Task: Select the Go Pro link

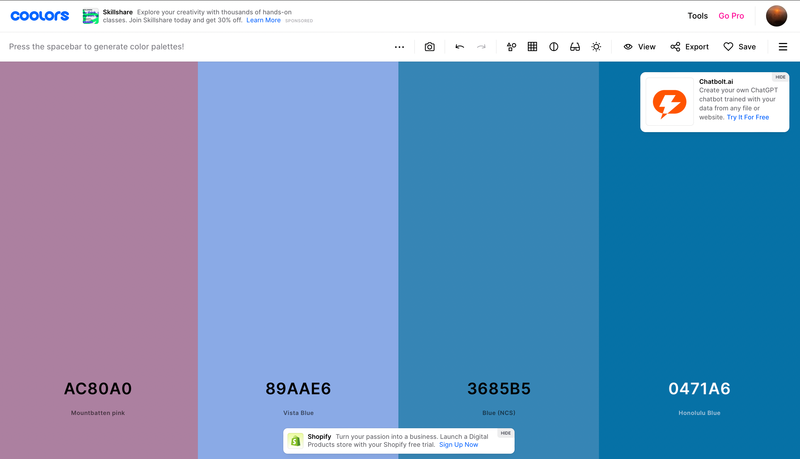Action: tap(731, 16)
